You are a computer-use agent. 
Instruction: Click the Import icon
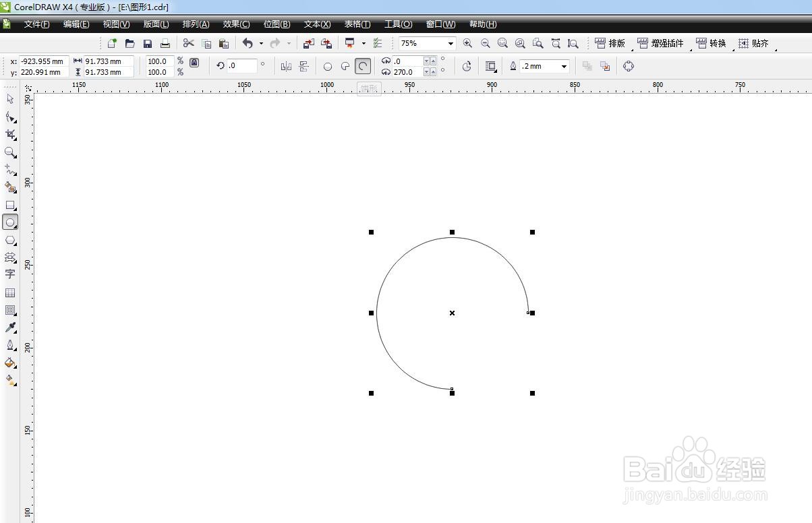pos(308,43)
